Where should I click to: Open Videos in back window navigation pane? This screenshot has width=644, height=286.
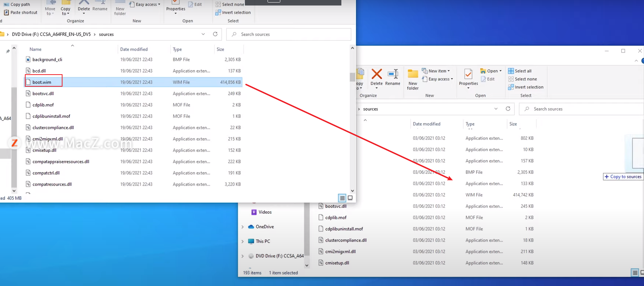[x=265, y=212]
